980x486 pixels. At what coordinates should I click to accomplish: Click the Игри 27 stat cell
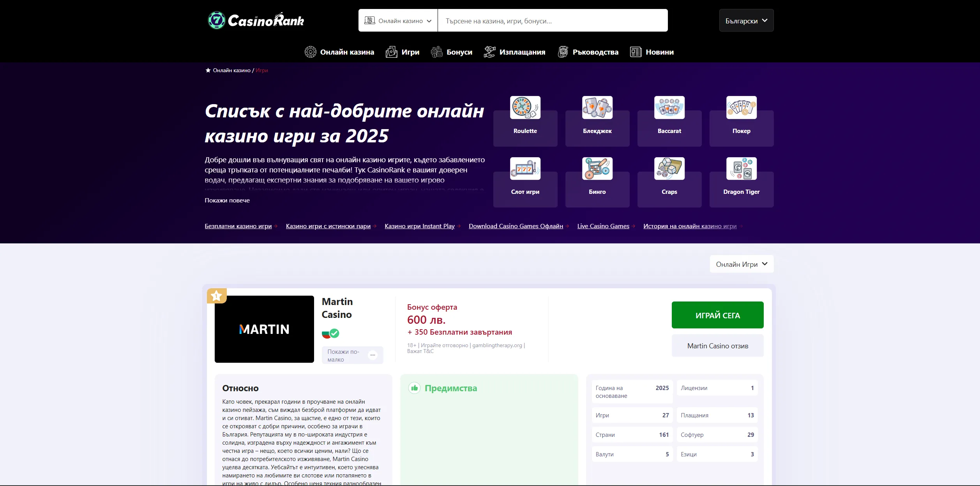tap(632, 415)
